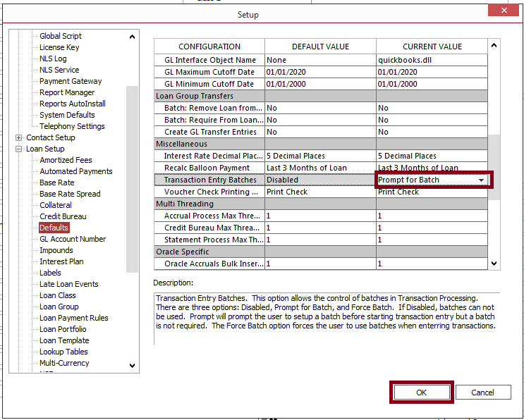524x420 pixels.
Task: Click OK to save setup changes
Action: (x=422, y=393)
